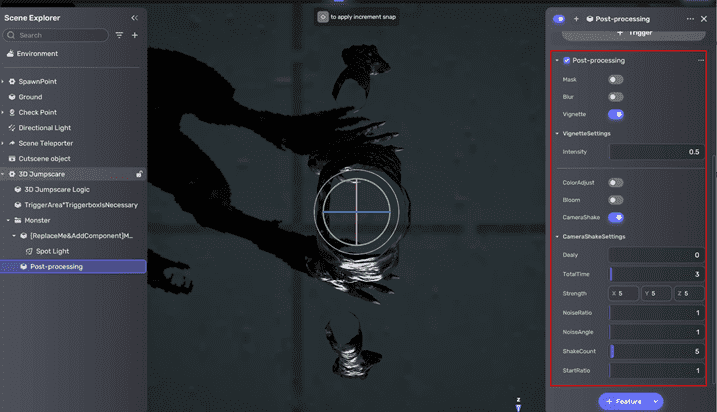Collapse the VignetteSettings section
Viewport: 717px width, 412px height.
click(557, 133)
